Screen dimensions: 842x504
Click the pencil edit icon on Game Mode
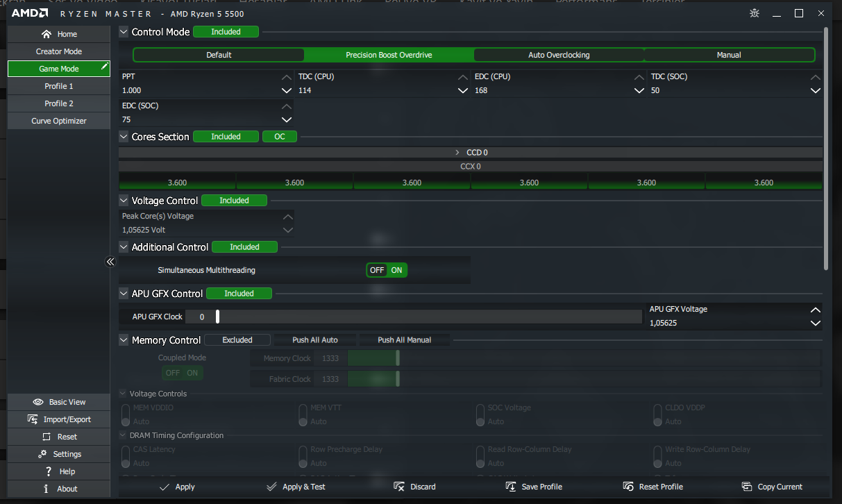pos(105,67)
